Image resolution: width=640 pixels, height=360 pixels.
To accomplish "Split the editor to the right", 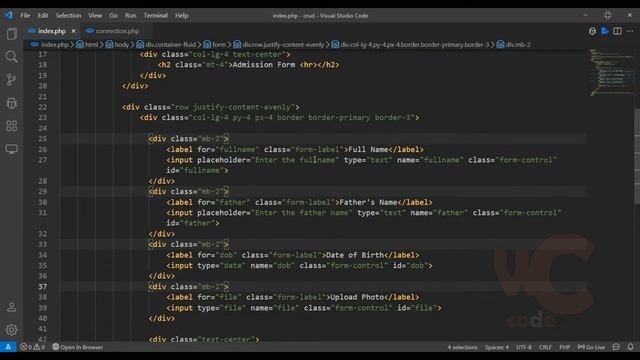I will tap(618, 31).
